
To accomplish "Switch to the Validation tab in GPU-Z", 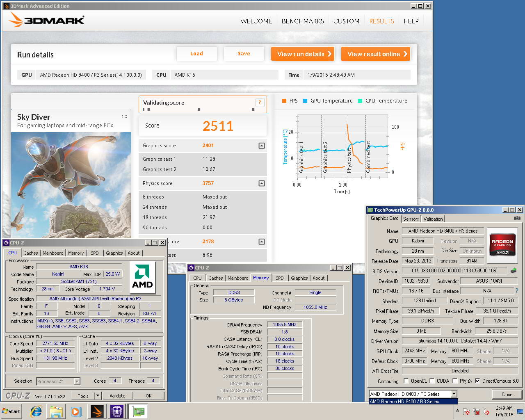I will click(433, 219).
